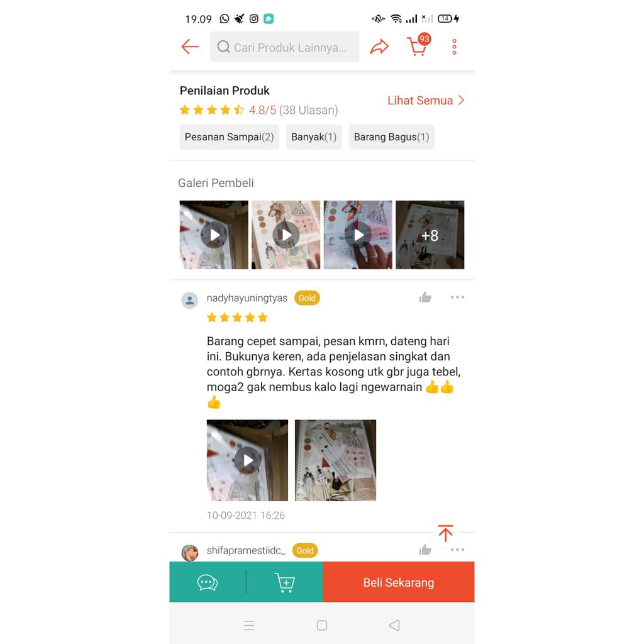The height and width of the screenshot is (644, 644).
Task: Add product to cart icon
Action: point(285,582)
